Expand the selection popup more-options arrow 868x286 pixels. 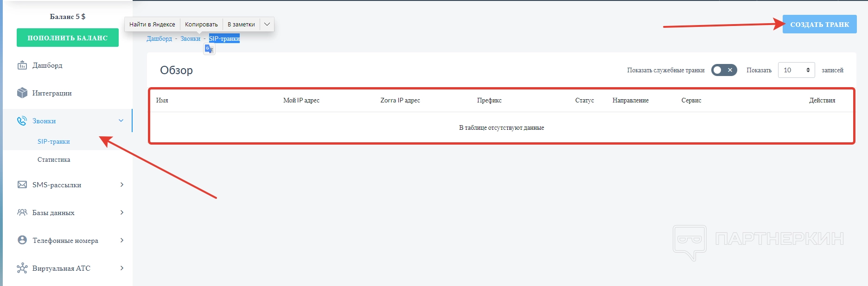point(267,24)
